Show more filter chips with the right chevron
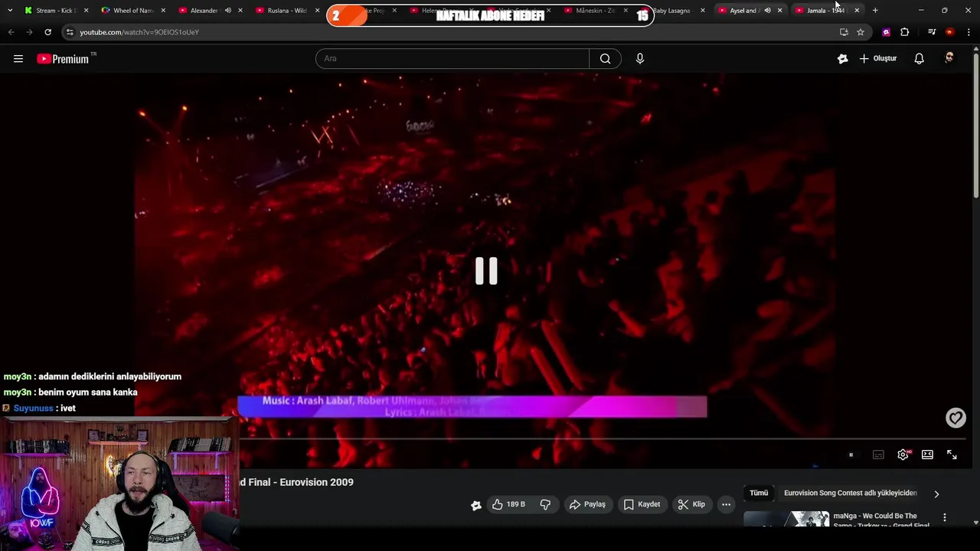The image size is (980, 551). click(936, 494)
